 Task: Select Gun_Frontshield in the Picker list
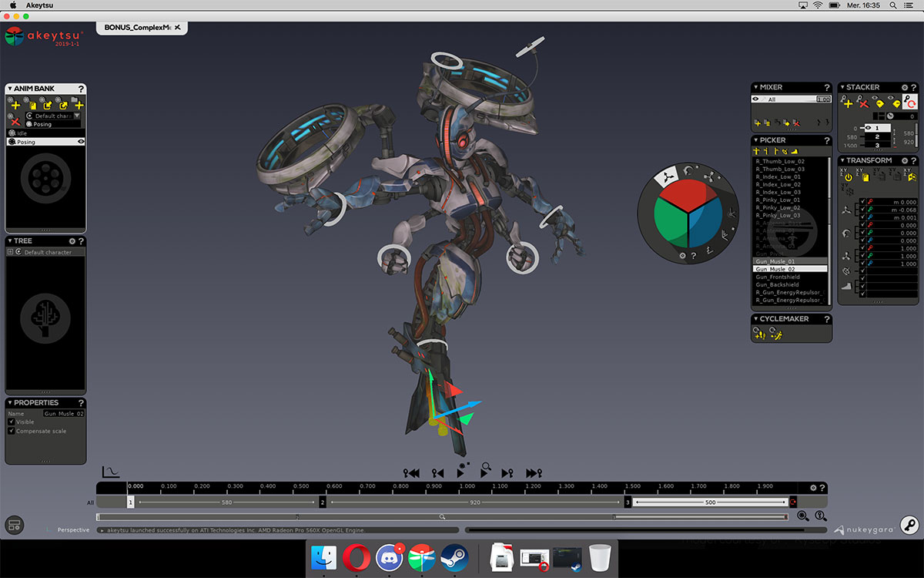(790, 277)
